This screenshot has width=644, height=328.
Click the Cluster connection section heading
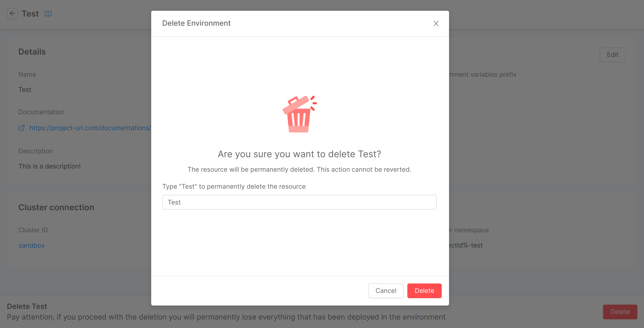[x=56, y=207]
